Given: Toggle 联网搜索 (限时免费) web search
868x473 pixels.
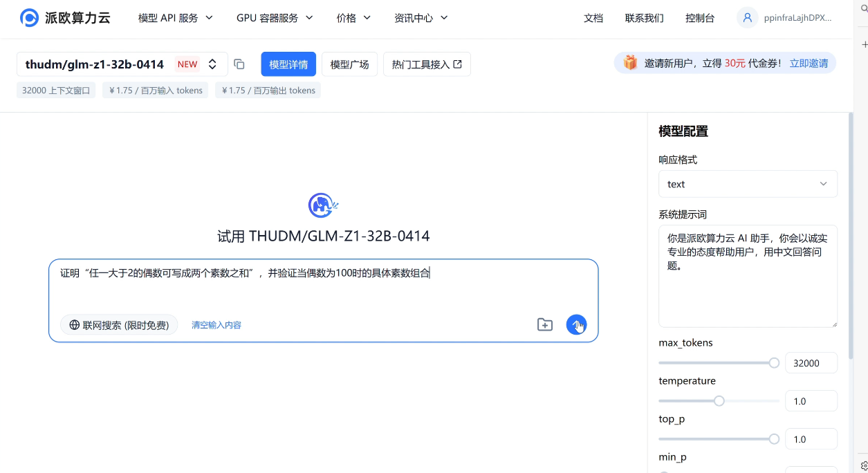Looking at the screenshot, I should pos(119,325).
